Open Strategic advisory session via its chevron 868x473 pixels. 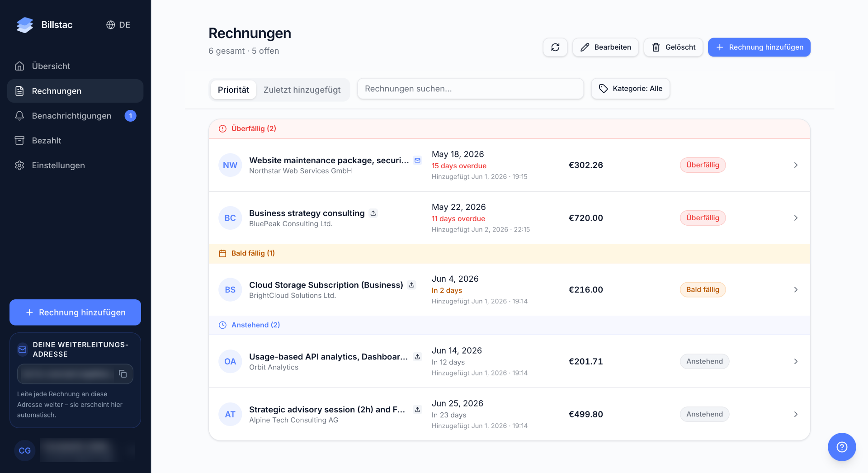[796, 414]
